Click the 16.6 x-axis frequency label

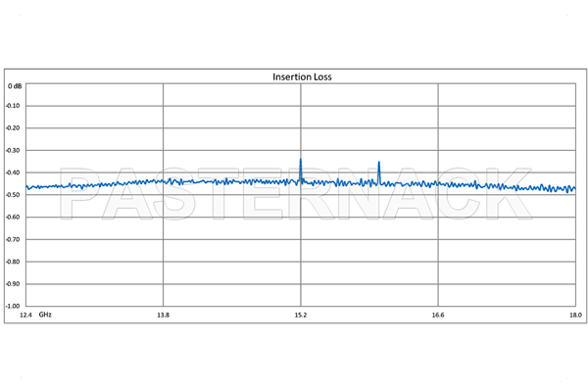438,316
